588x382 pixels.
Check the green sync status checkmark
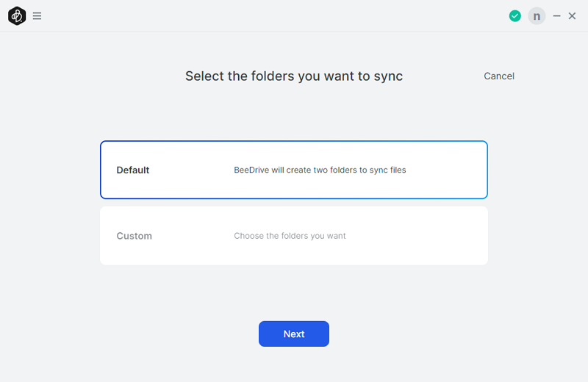pyautogui.click(x=515, y=15)
